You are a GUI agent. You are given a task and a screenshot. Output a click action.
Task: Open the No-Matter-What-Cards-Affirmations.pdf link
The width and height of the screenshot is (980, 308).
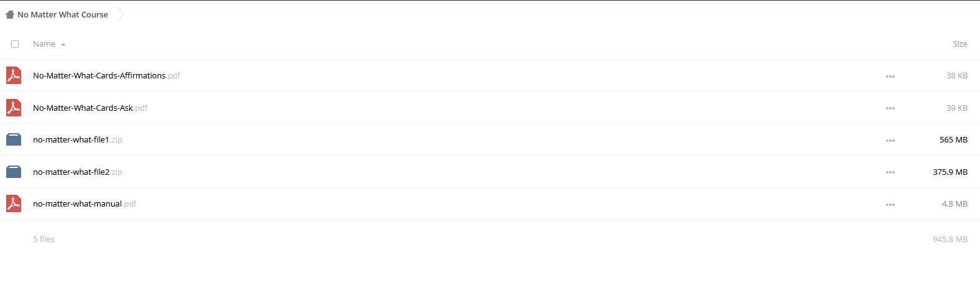pyautogui.click(x=106, y=75)
